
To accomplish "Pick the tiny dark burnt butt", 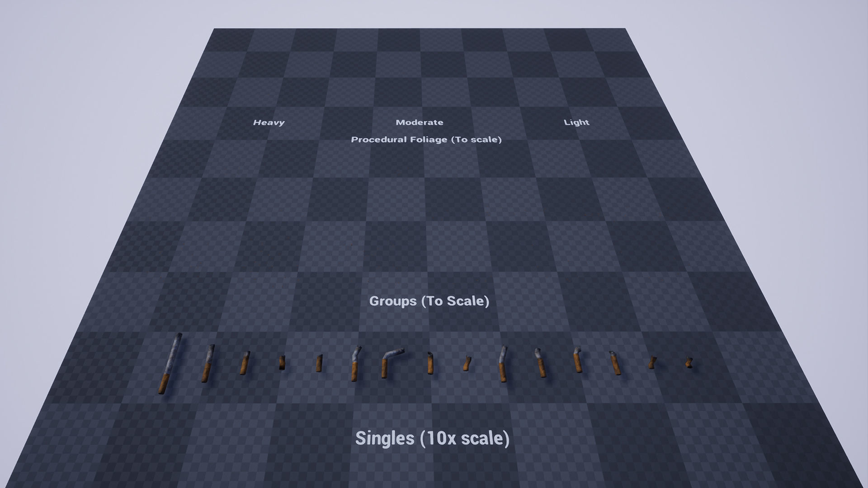I will point(282,362).
